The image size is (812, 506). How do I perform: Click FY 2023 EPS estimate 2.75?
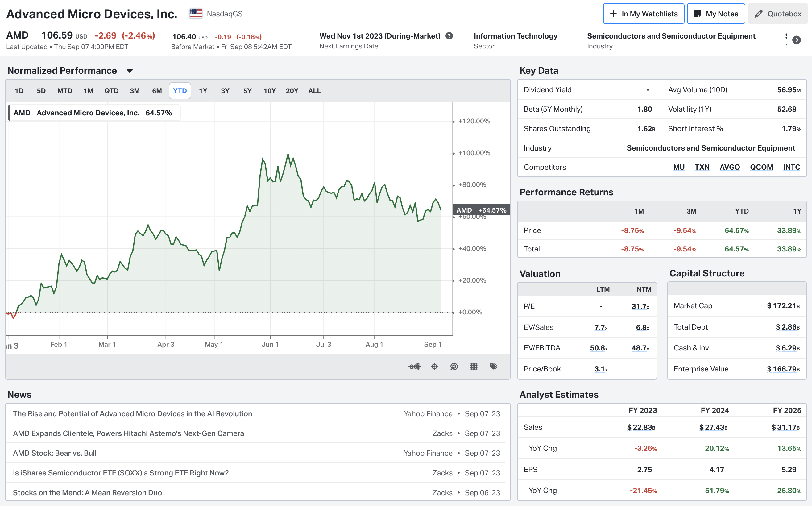click(x=644, y=470)
